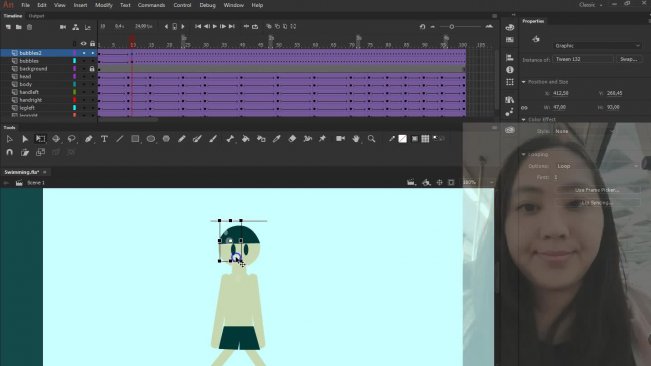Play the timeline animation
The height and width of the screenshot is (366, 651).
(215, 27)
